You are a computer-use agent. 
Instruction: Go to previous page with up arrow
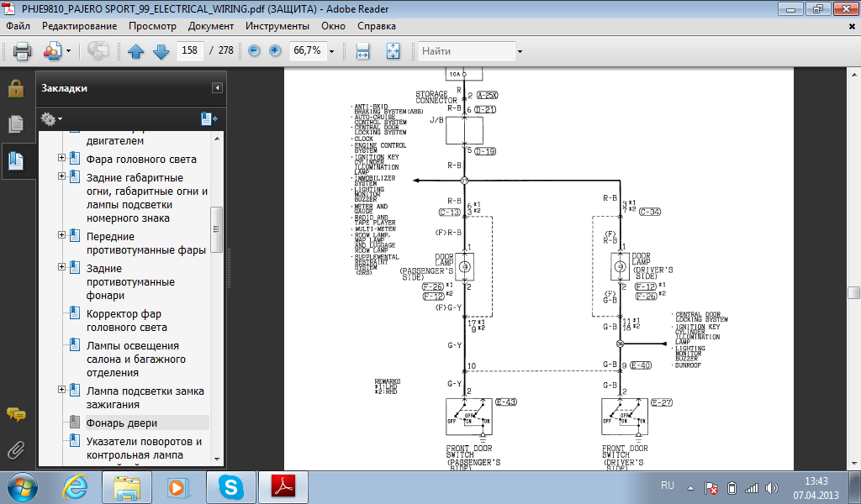(136, 51)
